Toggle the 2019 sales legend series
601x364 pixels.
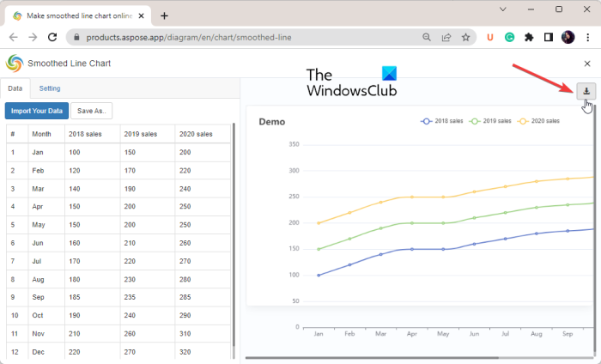490,121
